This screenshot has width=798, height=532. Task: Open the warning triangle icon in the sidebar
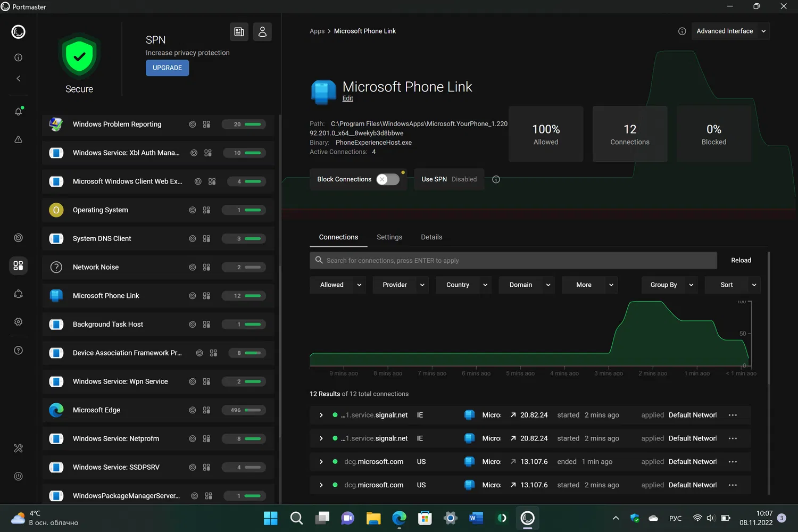click(x=18, y=139)
